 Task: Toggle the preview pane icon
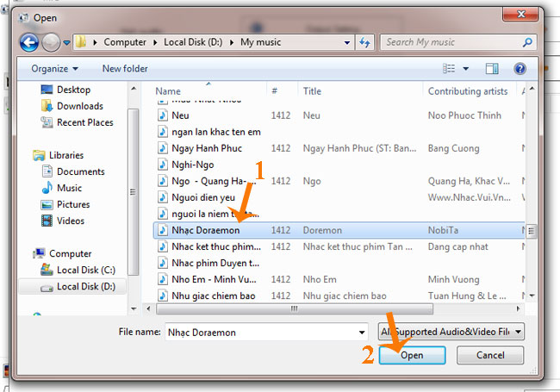[492, 68]
